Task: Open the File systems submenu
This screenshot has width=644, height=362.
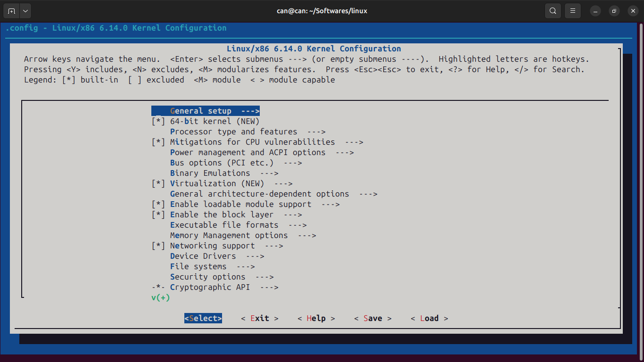Action: tap(213, 266)
